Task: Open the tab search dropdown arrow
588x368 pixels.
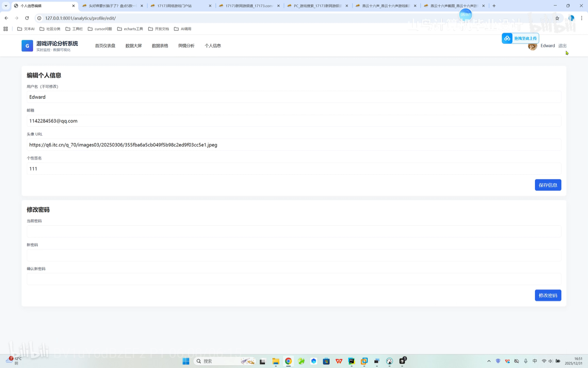Action: coord(5,6)
